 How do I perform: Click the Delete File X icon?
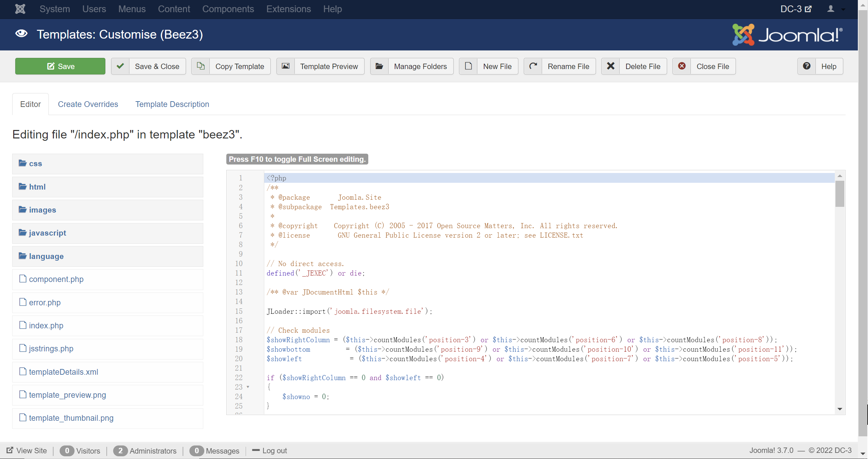[611, 66]
